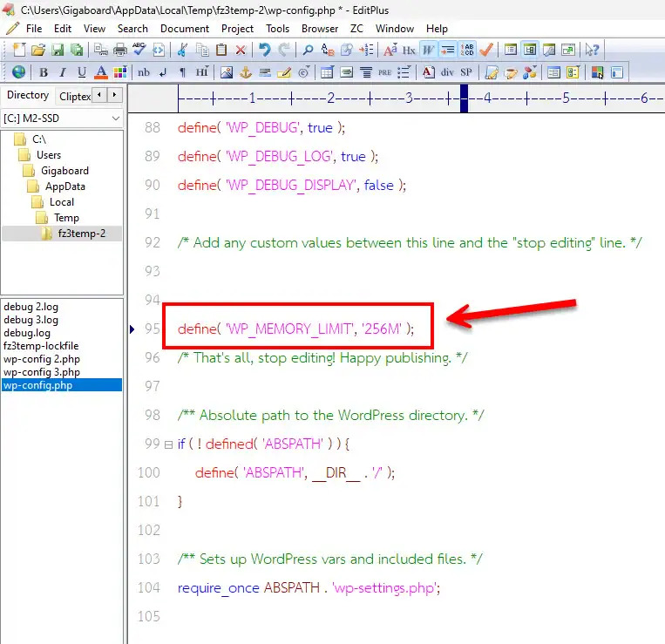665x644 pixels.
Task: Insert image tag with picture icon
Action: [x=227, y=72]
